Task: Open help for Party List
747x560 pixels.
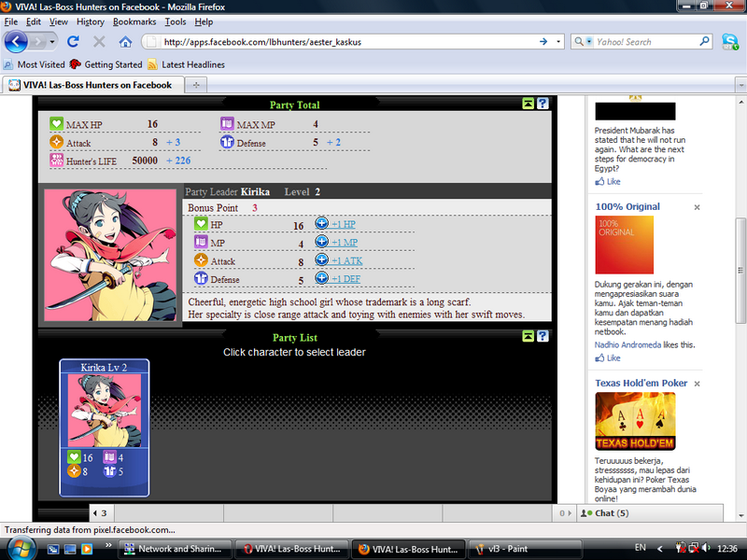Action: (x=543, y=336)
